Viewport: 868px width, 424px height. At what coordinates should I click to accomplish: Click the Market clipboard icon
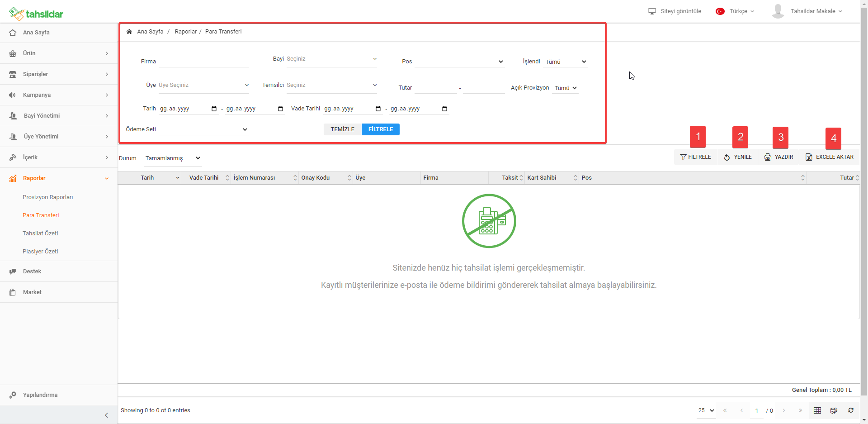[13, 292]
